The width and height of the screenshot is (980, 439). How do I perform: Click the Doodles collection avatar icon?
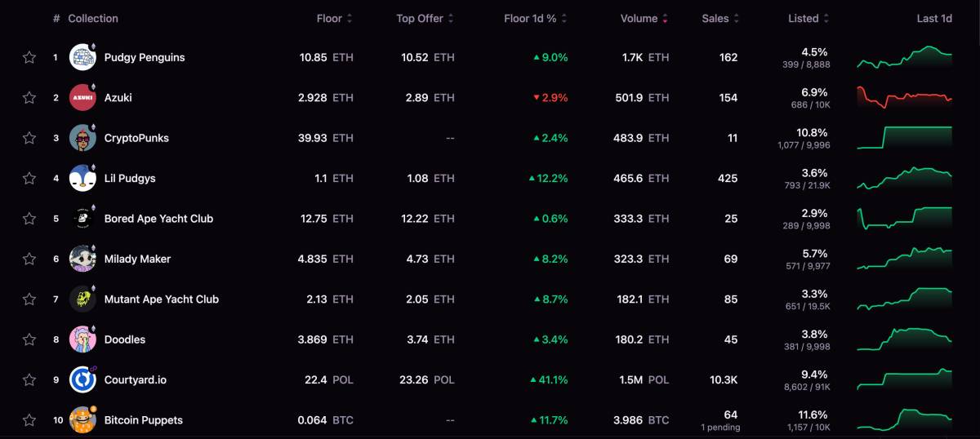pos(82,339)
